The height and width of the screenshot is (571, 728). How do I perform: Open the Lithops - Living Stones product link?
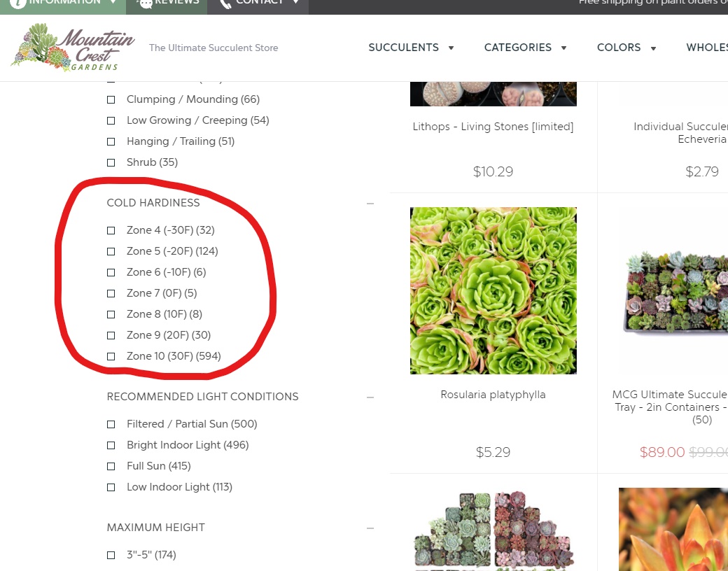(493, 126)
